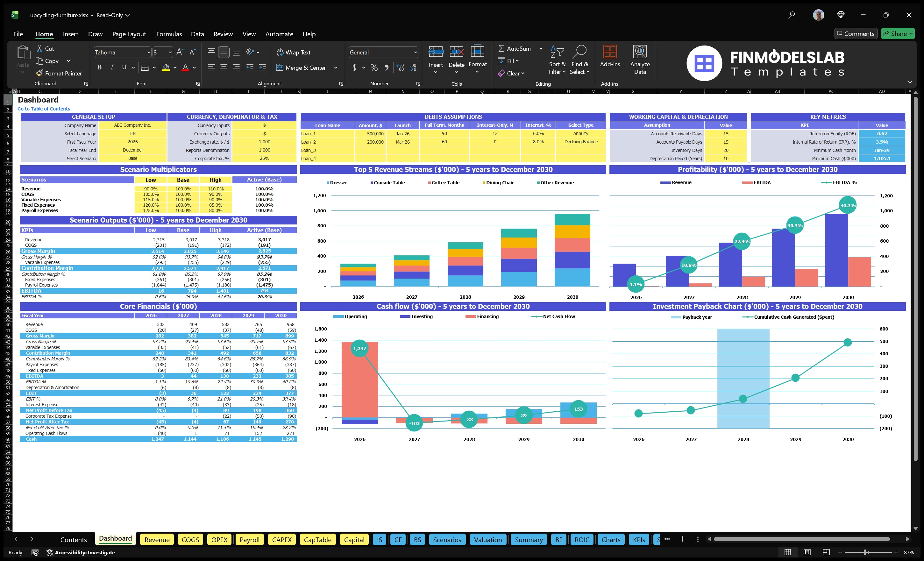Adjust the zoom slider
This screenshot has height=561, width=924.
click(865, 552)
